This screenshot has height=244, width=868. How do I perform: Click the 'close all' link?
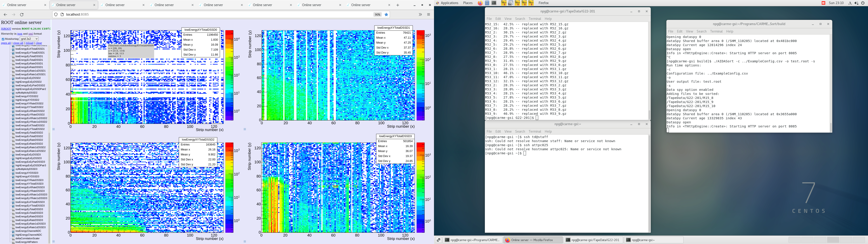point(18,43)
